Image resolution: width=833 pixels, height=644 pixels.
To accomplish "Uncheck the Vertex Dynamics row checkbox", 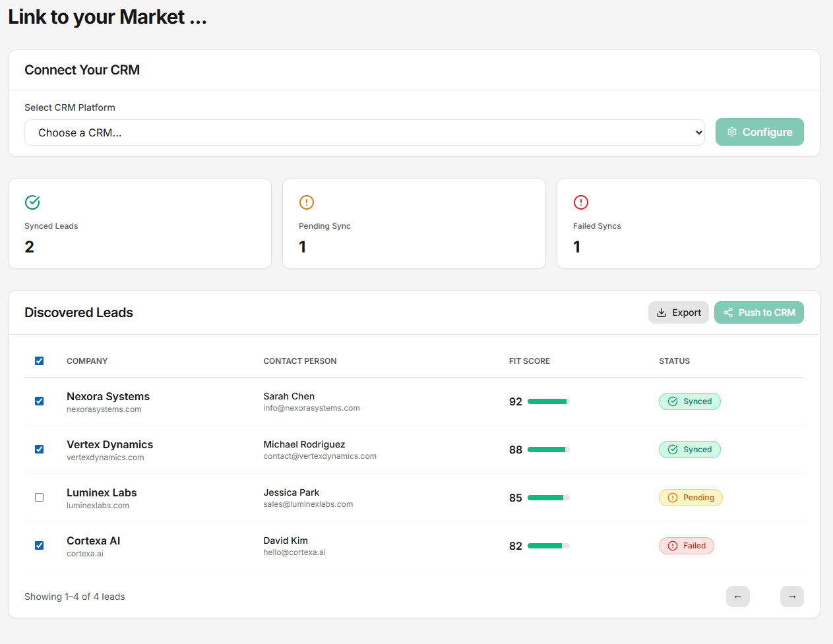I will [40, 449].
